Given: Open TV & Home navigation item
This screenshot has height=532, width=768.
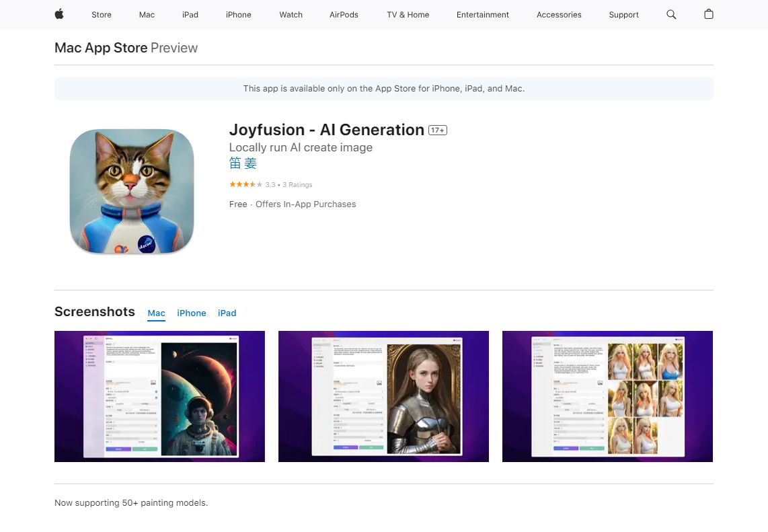Looking at the screenshot, I should (408, 15).
